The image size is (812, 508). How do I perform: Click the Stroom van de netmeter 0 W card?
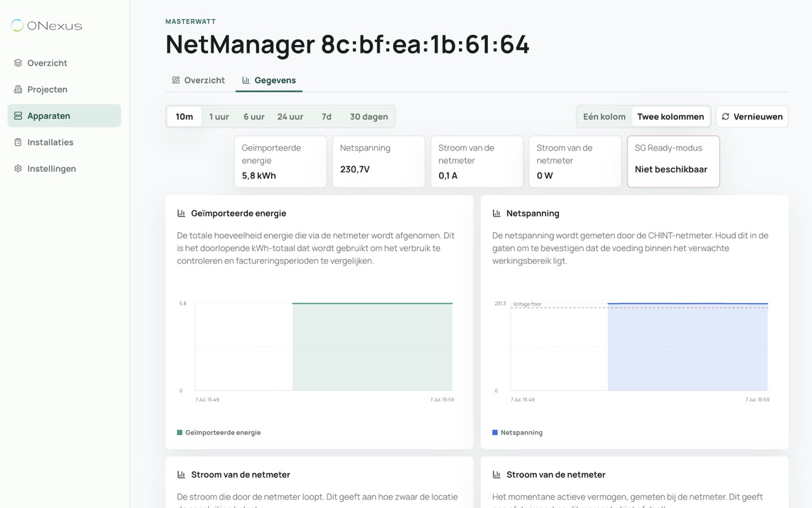click(575, 162)
